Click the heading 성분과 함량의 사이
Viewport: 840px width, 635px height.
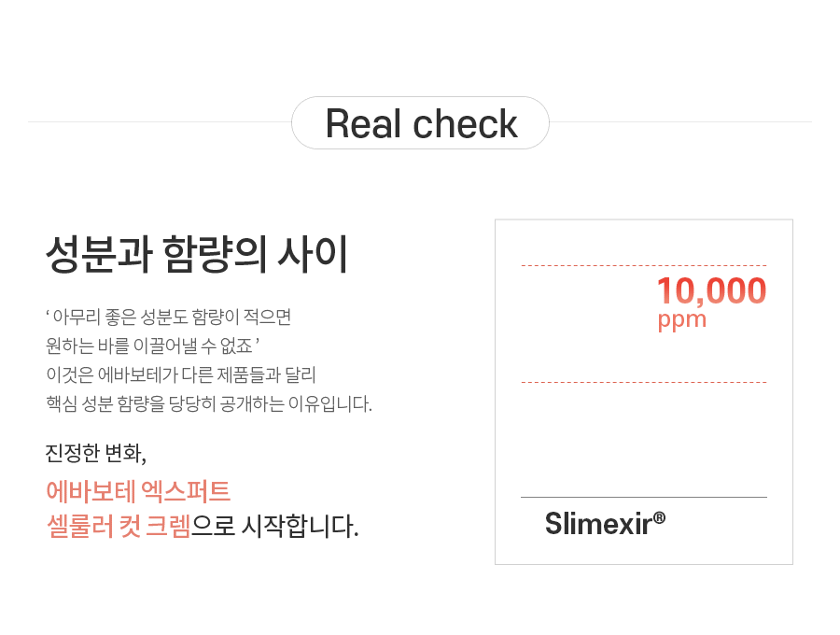coord(197,255)
